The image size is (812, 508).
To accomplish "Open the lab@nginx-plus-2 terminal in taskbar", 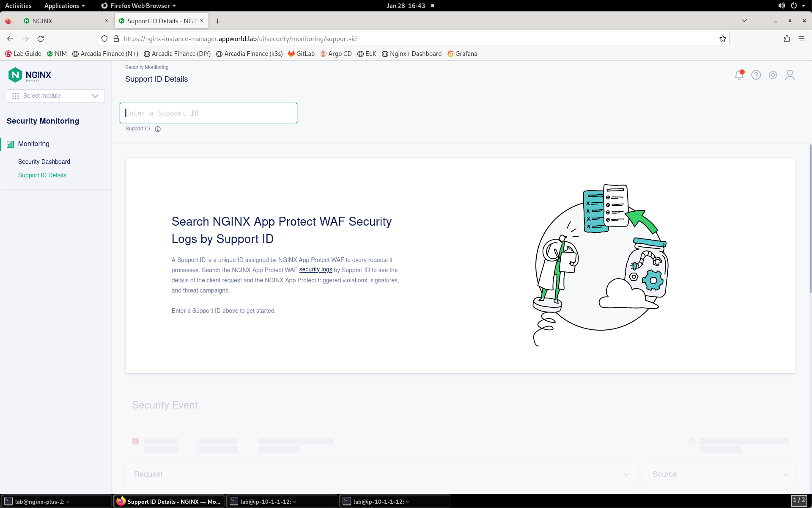I will (x=56, y=501).
